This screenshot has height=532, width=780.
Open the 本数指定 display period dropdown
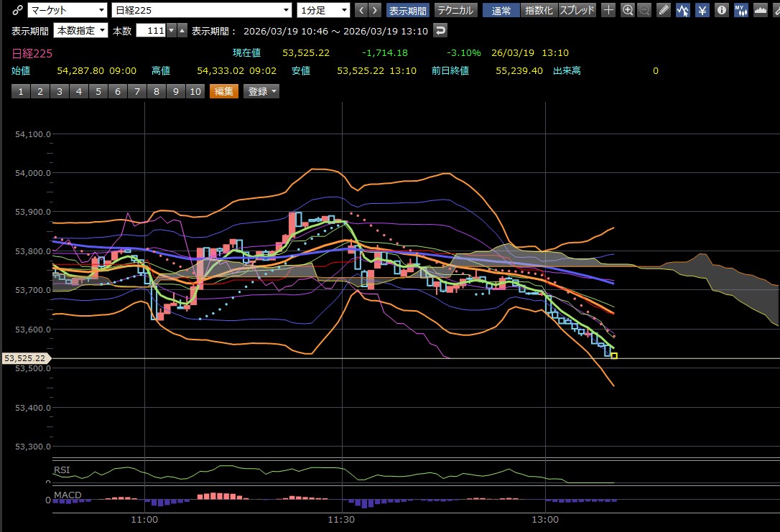click(x=80, y=30)
